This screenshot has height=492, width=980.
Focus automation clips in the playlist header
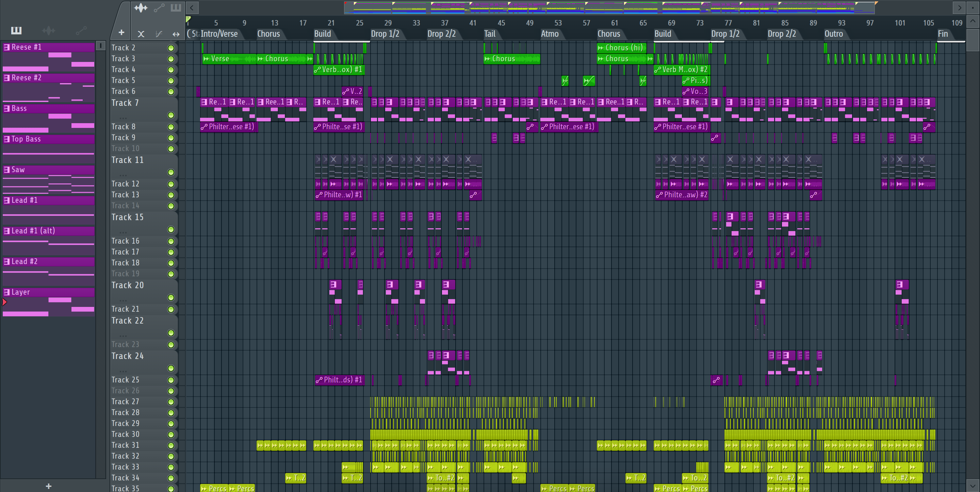coord(159,7)
